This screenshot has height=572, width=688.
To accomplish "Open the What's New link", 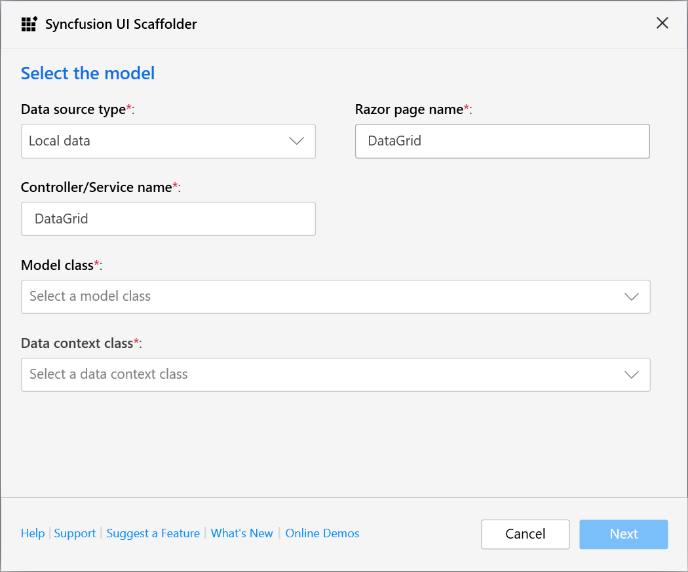I will (x=242, y=534).
